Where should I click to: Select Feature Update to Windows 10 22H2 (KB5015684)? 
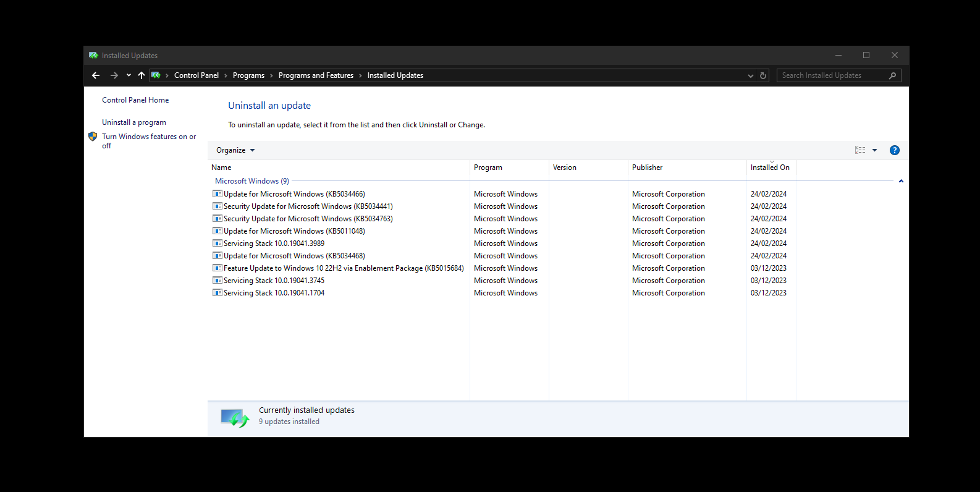[x=344, y=268]
